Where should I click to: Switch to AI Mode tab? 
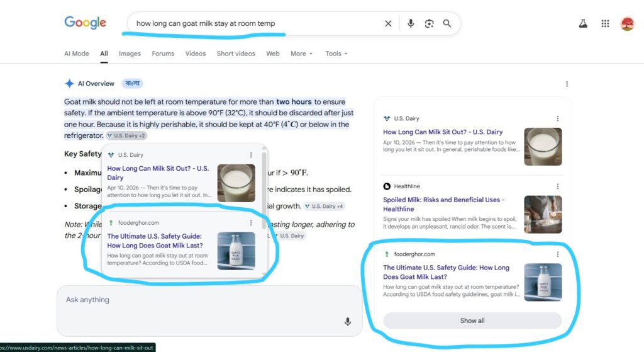click(x=76, y=54)
